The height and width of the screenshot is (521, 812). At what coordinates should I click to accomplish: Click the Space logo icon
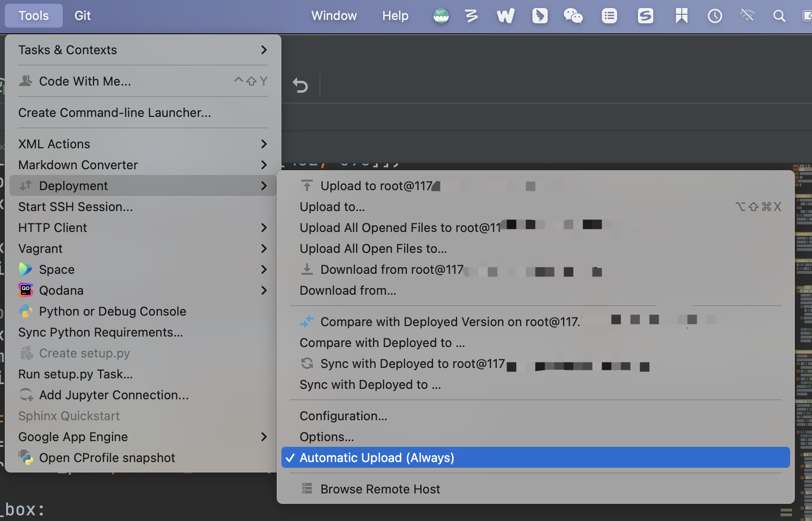[26, 269]
